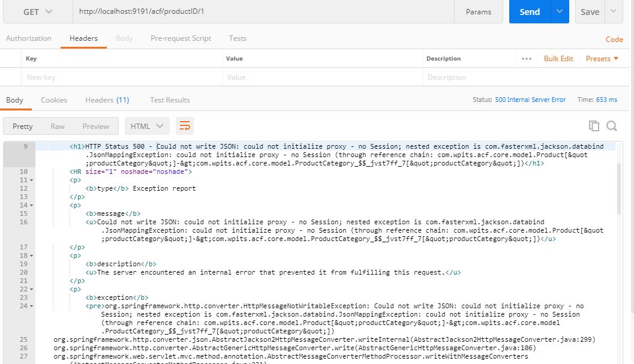Click the 500 Internal Server Error status

pyautogui.click(x=530, y=100)
